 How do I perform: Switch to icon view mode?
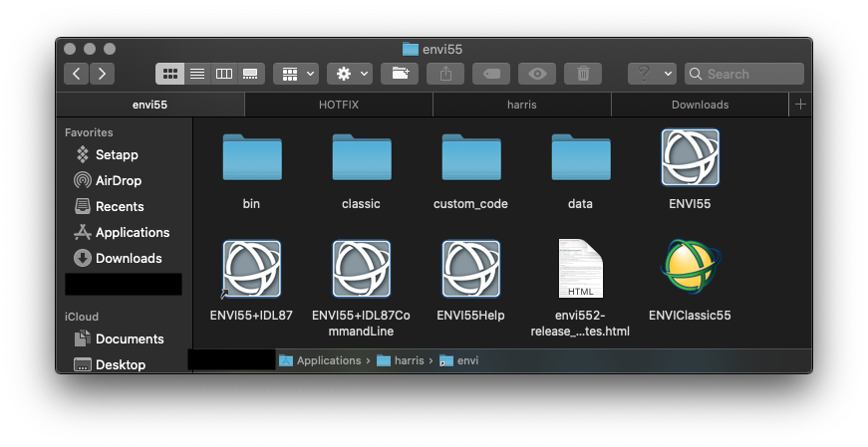click(170, 74)
